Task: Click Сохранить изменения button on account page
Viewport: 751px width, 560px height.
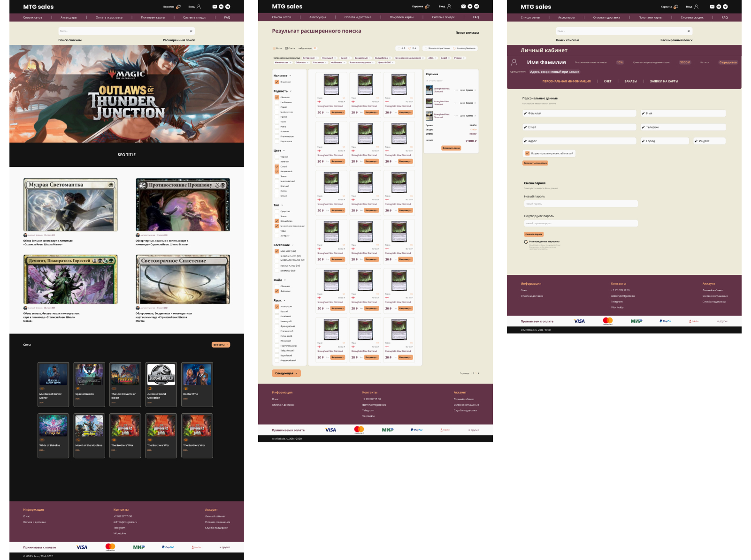Action: coord(536,163)
